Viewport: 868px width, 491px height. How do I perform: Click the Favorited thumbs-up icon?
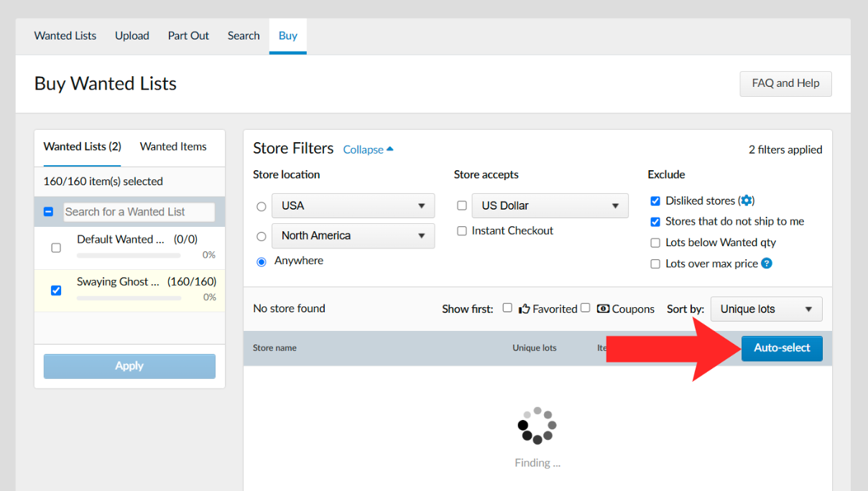(x=524, y=309)
